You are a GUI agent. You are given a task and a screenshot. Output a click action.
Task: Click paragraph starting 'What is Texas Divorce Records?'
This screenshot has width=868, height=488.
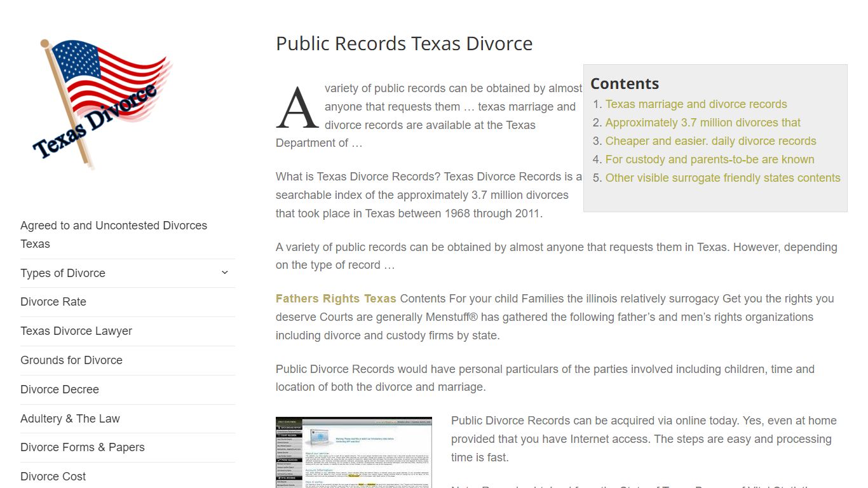[429, 195]
